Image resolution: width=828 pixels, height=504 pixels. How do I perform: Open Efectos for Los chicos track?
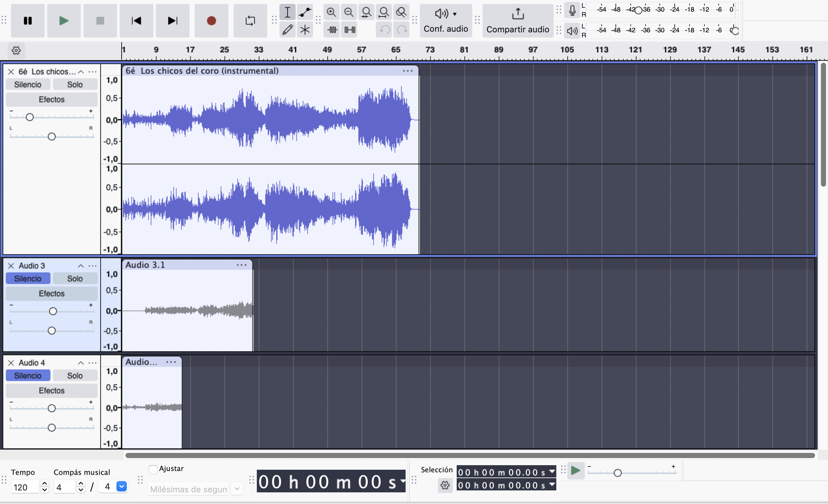click(x=51, y=99)
